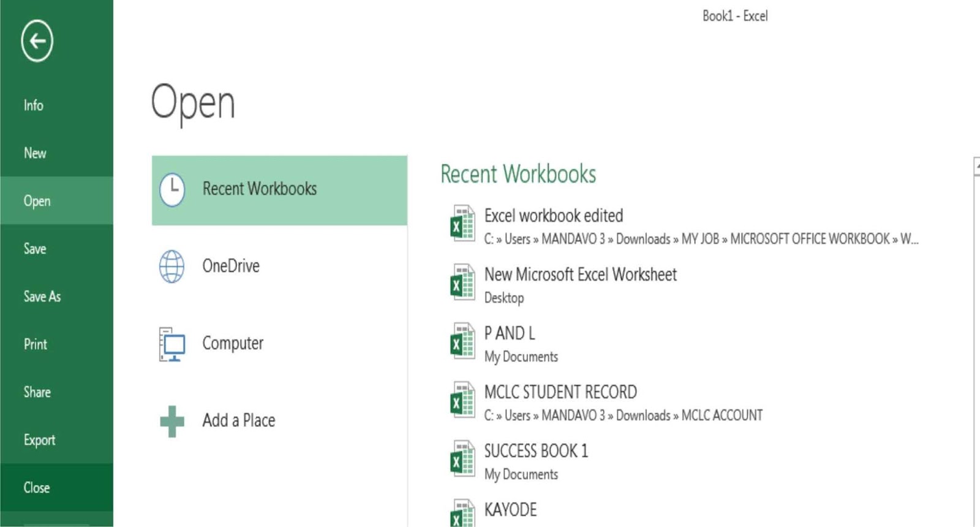Click scroll up arrow of recent list
The width and height of the screenshot is (980, 527).
click(977, 167)
